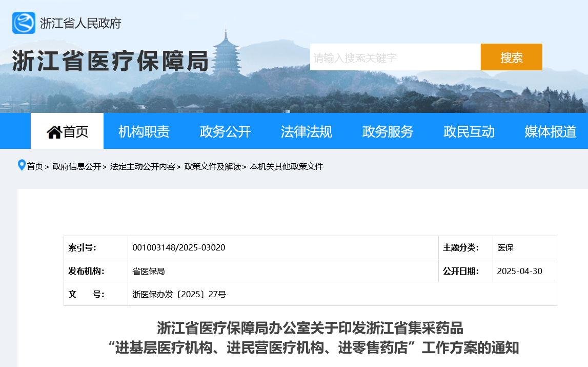Click the 主题分类 label cell
Image resolution: width=588 pixels, height=367 pixels.
click(465, 247)
